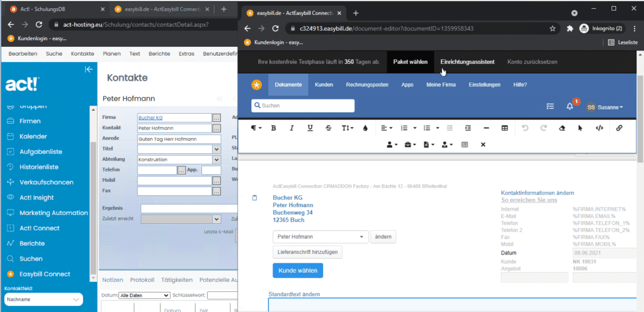Open Einrichtungsassistent link
Viewport: 644px width, 312px height.
pyautogui.click(x=468, y=62)
